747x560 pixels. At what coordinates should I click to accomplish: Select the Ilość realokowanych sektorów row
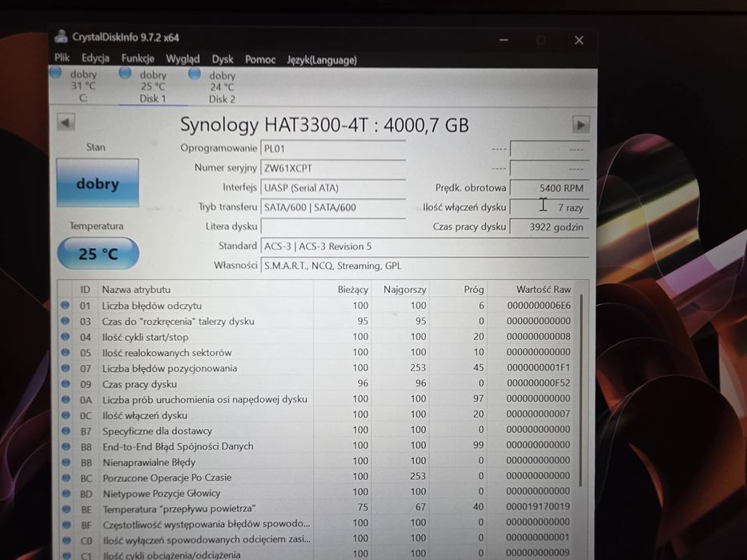[317, 352]
